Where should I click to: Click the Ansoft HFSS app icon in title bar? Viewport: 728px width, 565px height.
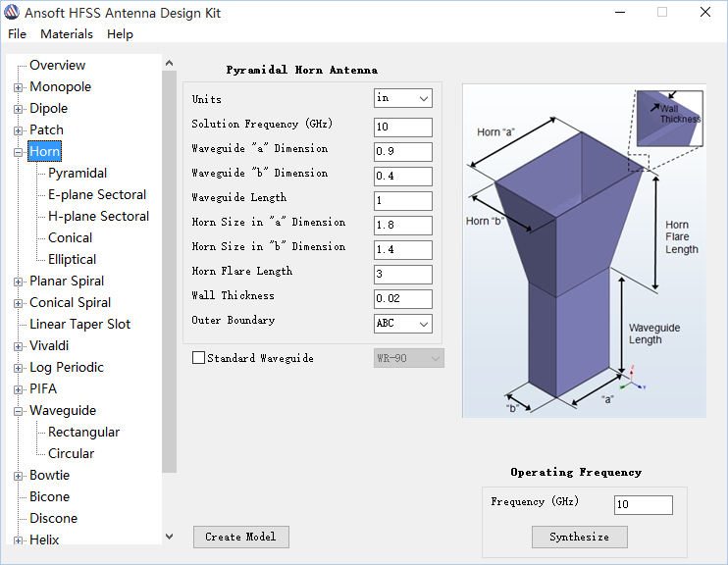click(x=12, y=13)
